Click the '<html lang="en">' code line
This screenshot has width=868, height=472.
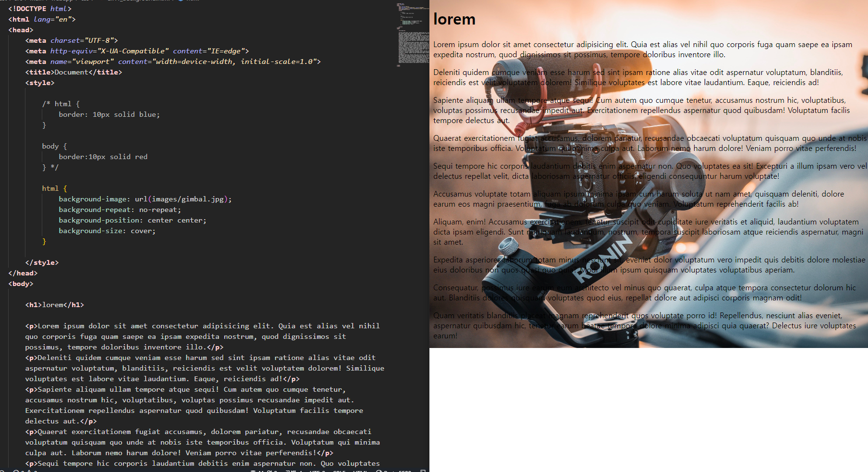click(x=42, y=19)
